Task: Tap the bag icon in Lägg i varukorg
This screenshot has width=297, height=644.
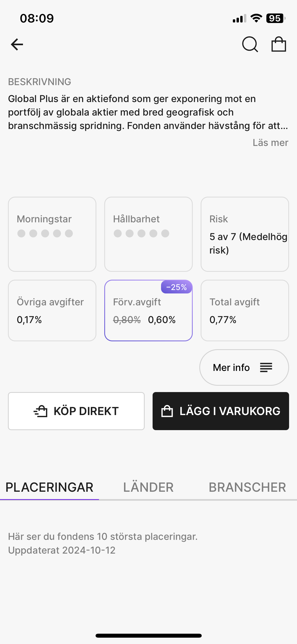Action: point(167,411)
